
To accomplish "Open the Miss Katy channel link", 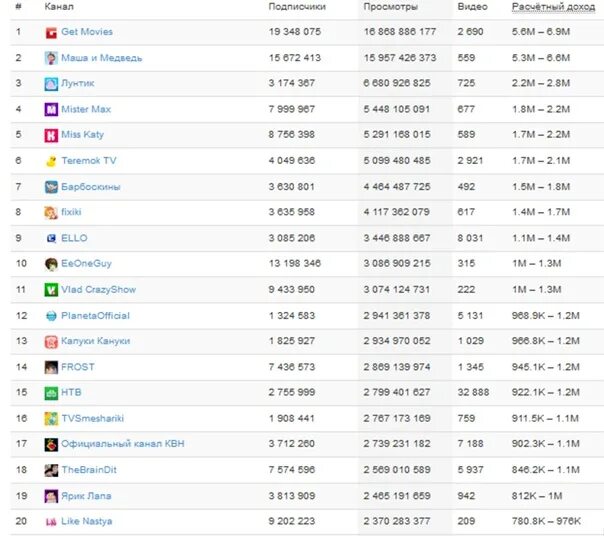I will tap(82, 135).
